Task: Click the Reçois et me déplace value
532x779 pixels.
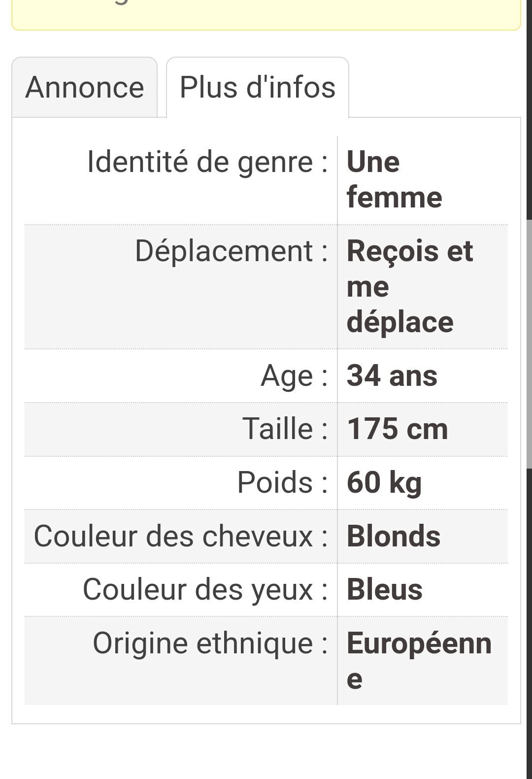Action: click(410, 286)
